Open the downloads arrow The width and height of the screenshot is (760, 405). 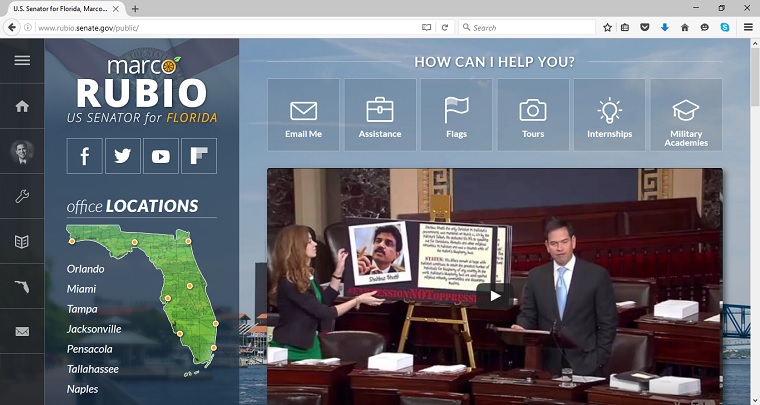(x=665, y=28)
